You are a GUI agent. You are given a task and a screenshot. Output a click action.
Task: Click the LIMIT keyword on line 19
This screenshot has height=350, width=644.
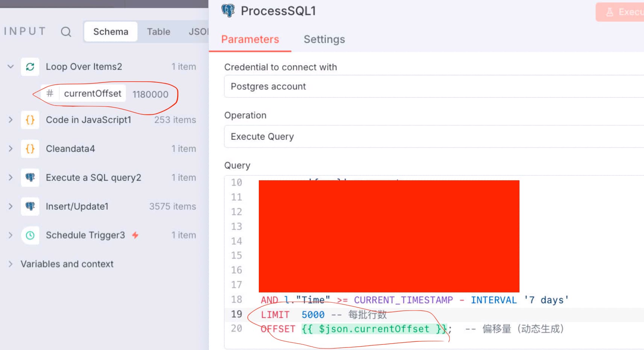click(275, 315)
